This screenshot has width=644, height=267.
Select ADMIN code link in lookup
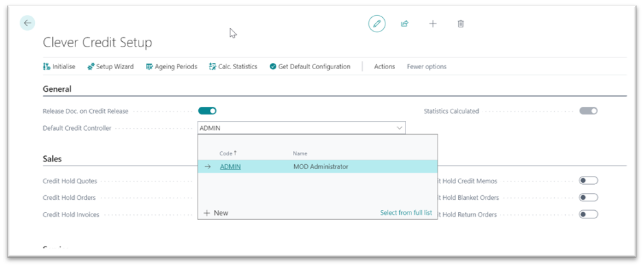pyautogui.click(x=230, y=166)
